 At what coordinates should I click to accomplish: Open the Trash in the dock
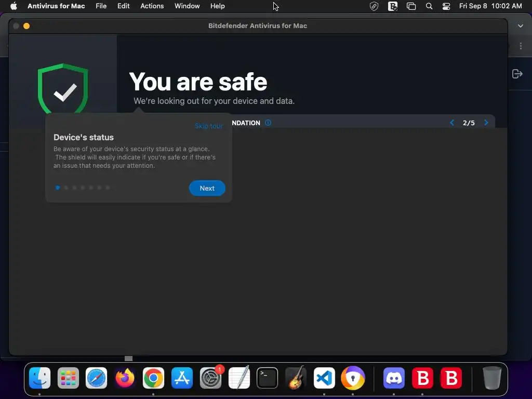492,378
